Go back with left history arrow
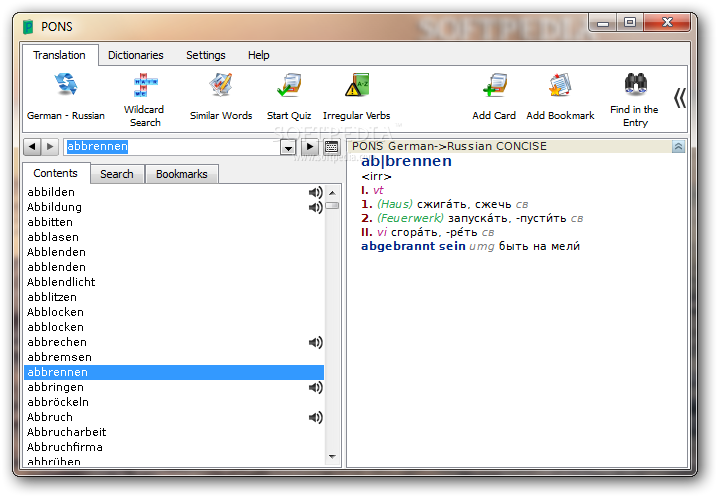The height and width of the screenshot is (497, 718). pyautogui.click(x=32, y=147)
